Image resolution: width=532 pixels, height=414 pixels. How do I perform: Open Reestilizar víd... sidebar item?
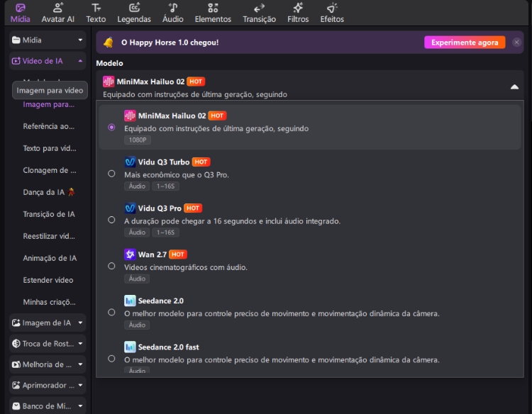point(49,236)
